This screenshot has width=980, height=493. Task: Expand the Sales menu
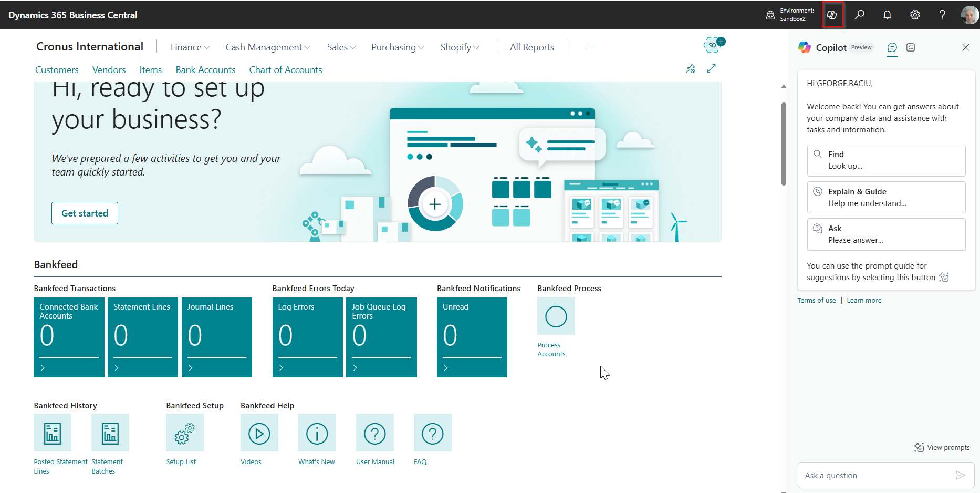coord(341,47)
